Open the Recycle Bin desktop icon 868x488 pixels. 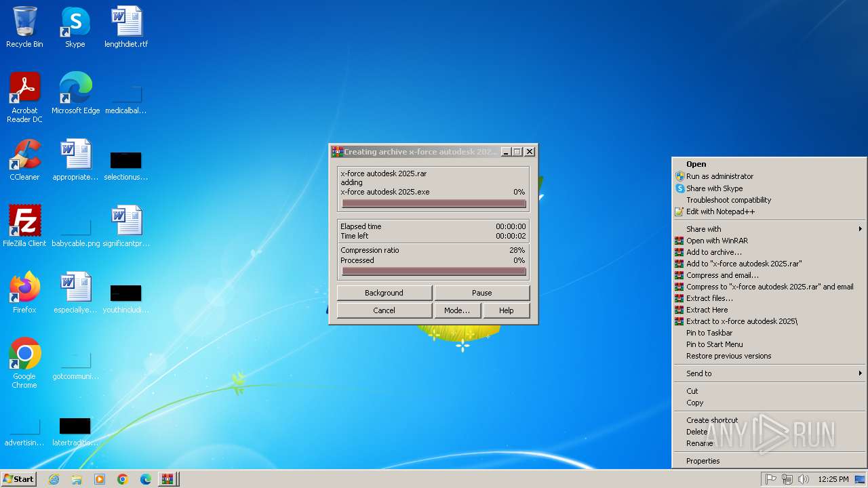pos(24,27)
